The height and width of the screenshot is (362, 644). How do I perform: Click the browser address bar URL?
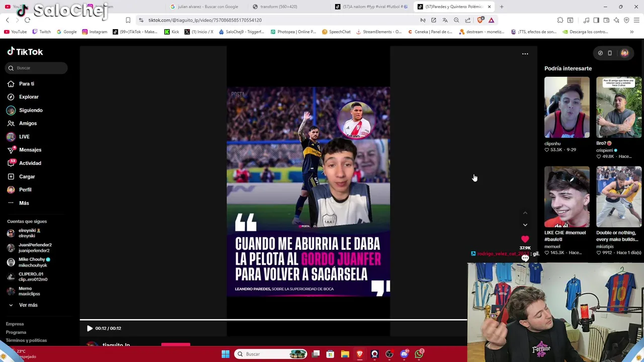(205, 20)
